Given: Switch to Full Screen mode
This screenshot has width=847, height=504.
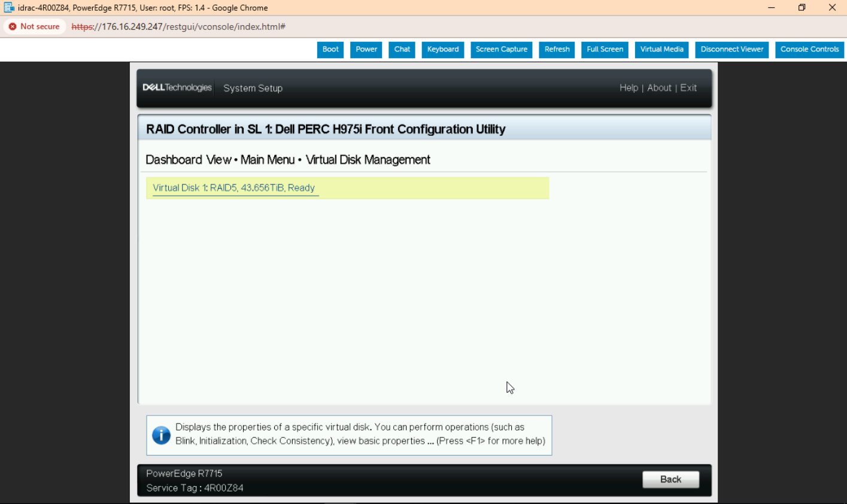Looking at the screenshot, I should point(605,50).
